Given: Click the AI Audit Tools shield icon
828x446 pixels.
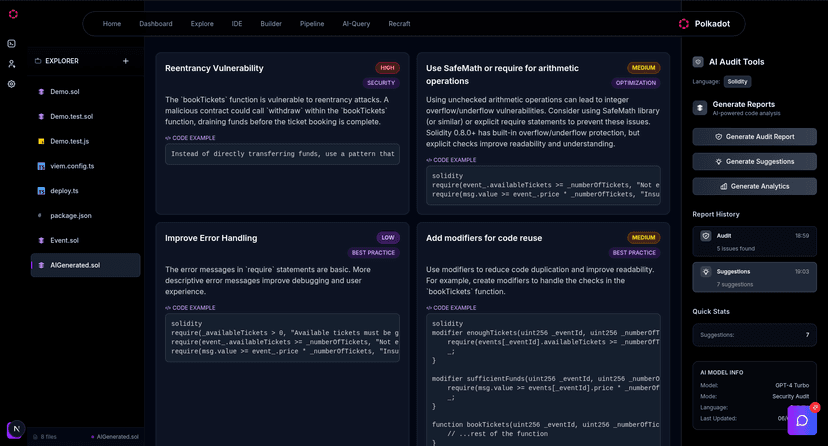Looking at the screenshot, I should pyautogui.click(x=698, y=62).
